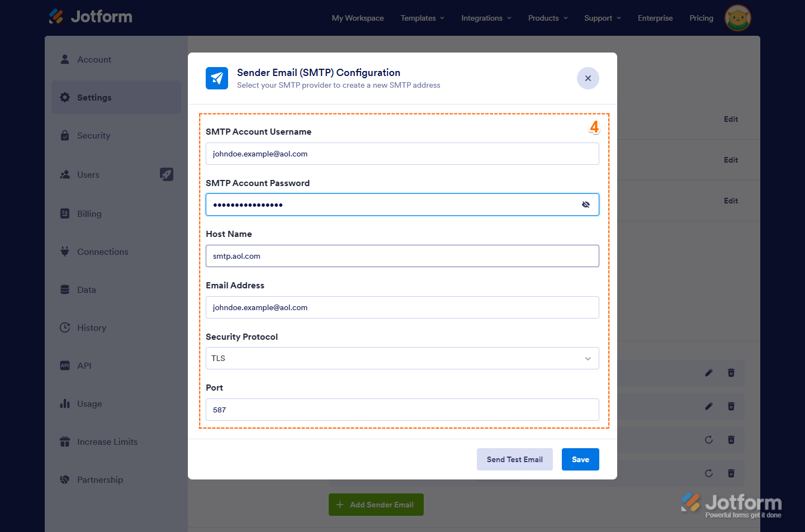Save the SMTP configuration

580,459
